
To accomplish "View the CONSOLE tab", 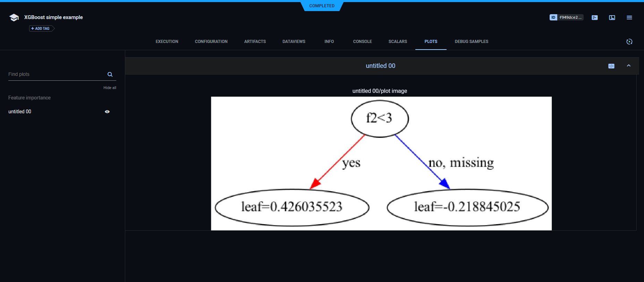I will (362, 42).
